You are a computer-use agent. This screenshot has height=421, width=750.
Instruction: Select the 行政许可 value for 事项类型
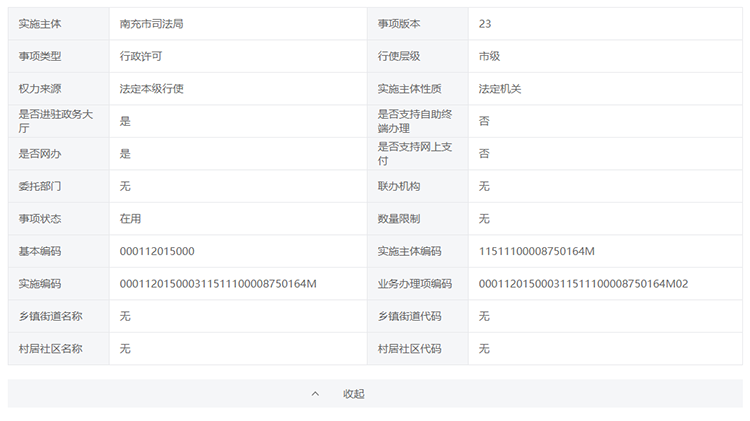point(141,56)
